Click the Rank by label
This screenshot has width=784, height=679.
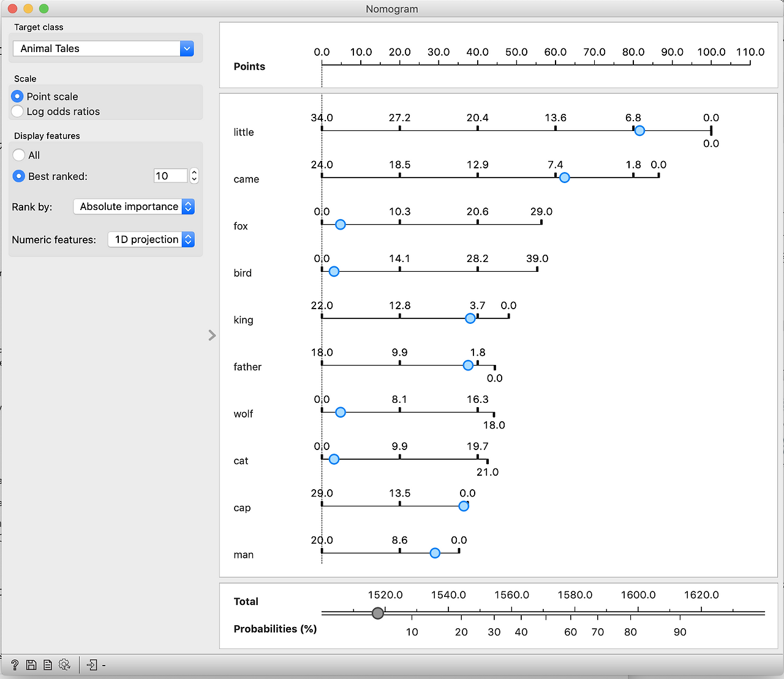pos(32,207)
